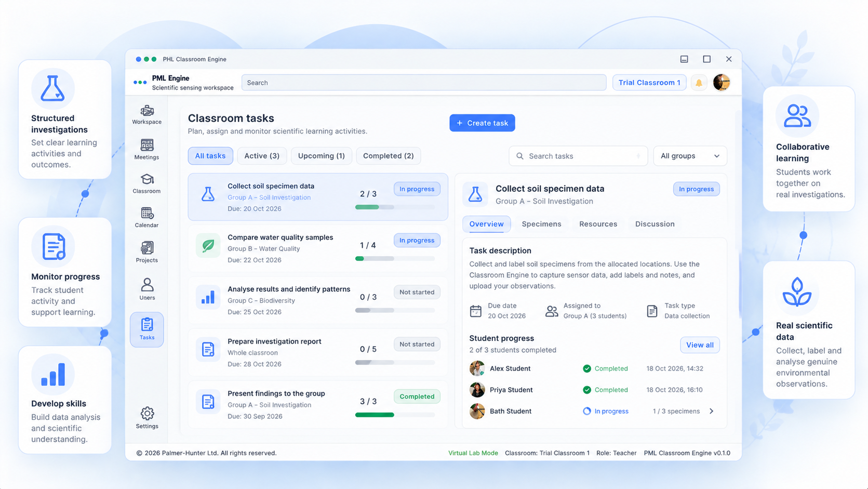The image size is (868, 489).
Task: Click the Not started badge of Analyse results
Action: click(x=417, y=292)
